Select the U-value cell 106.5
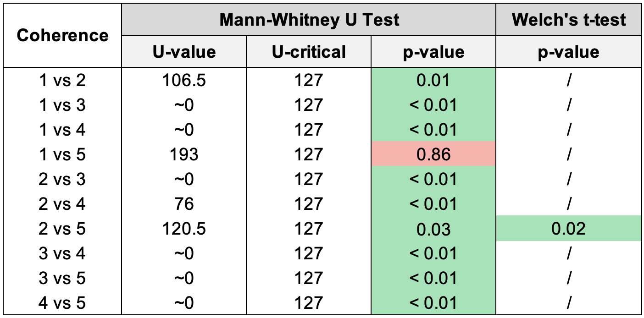644x318 pixels. [184, 81]
